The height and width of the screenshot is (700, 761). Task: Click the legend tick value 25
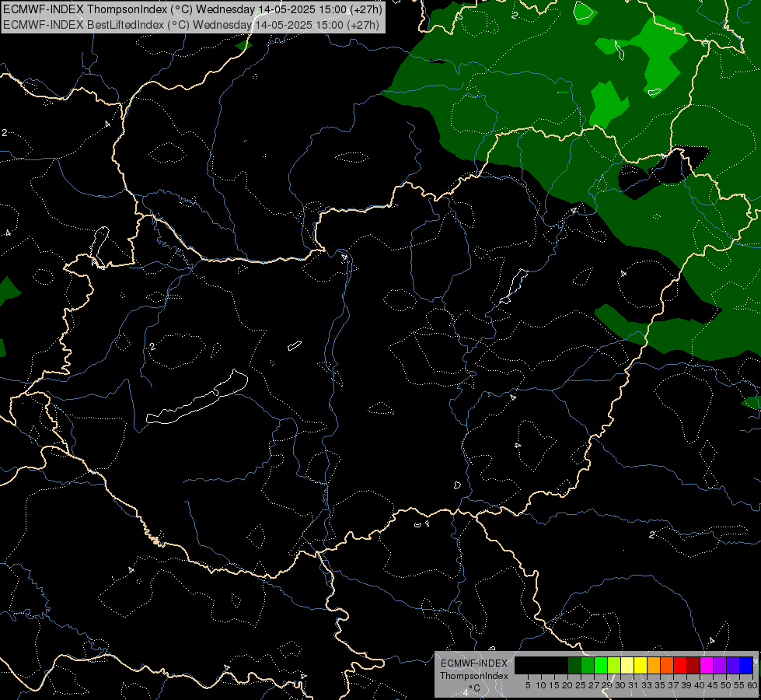(x=581, y=685)
